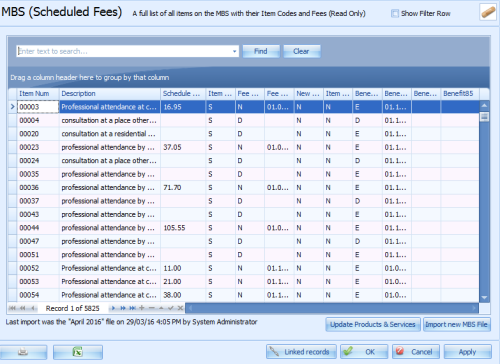Open the search text dropdown arrow
This screenshot has height=364, width=500.
(x=234, y=51)
